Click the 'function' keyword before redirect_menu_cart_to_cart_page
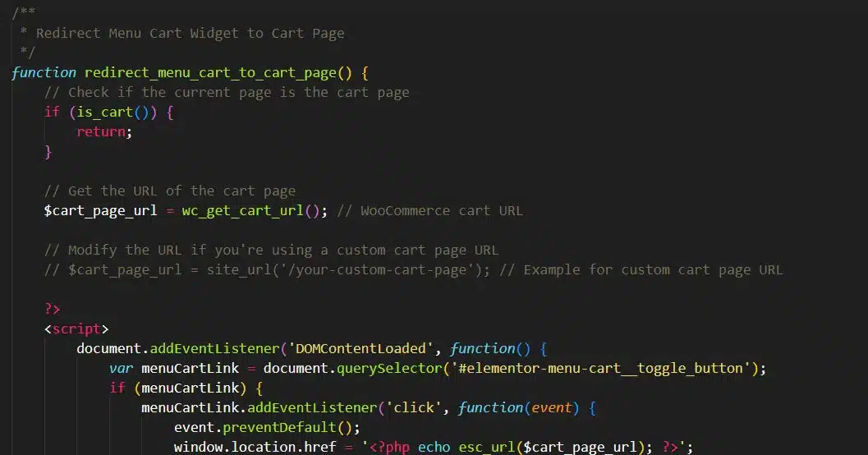 (44, 73)
